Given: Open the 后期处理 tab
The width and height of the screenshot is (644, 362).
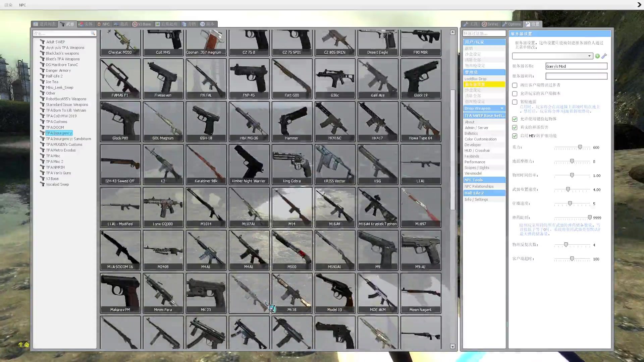Looking at the screenshot, I should pyautogui.click(x=167, y=24).
